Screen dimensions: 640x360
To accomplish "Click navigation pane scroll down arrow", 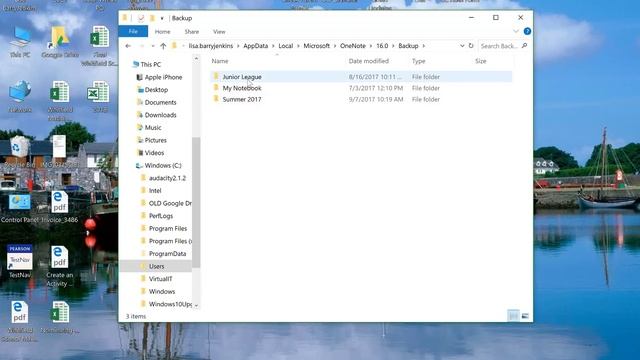I will coord(196,305).
